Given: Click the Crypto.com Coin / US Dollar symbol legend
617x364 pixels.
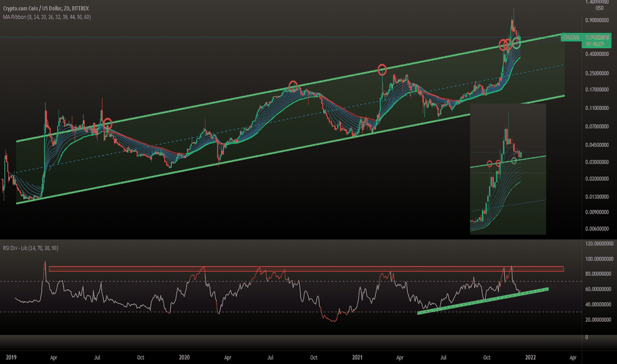Looking at the screenshot, I should [46, 8].
